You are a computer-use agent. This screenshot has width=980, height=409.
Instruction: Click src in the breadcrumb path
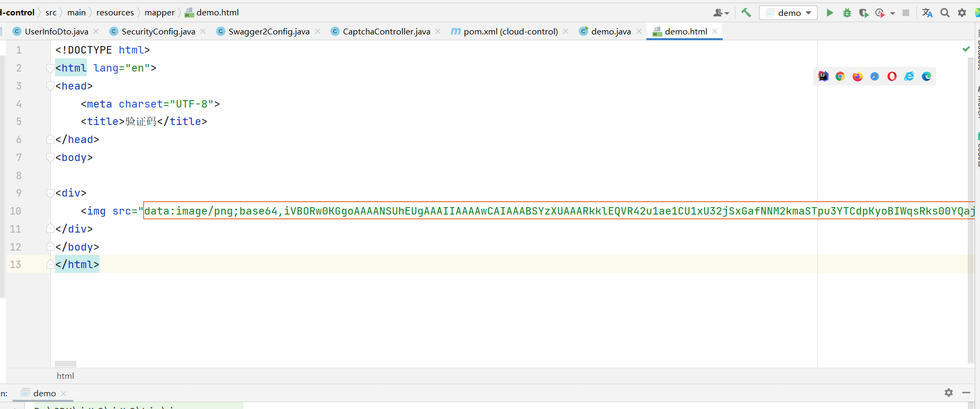pos(51,12)
